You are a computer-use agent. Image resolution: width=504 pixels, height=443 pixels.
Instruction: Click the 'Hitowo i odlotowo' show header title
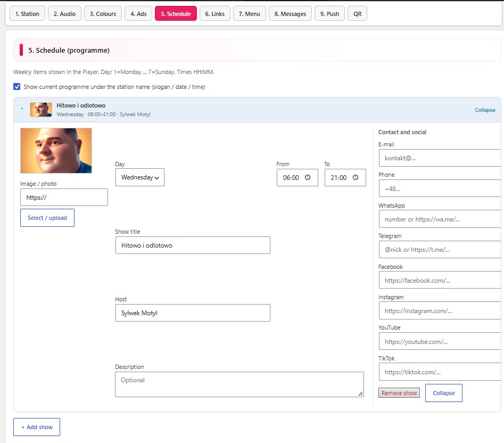click(x=81, y=105)
